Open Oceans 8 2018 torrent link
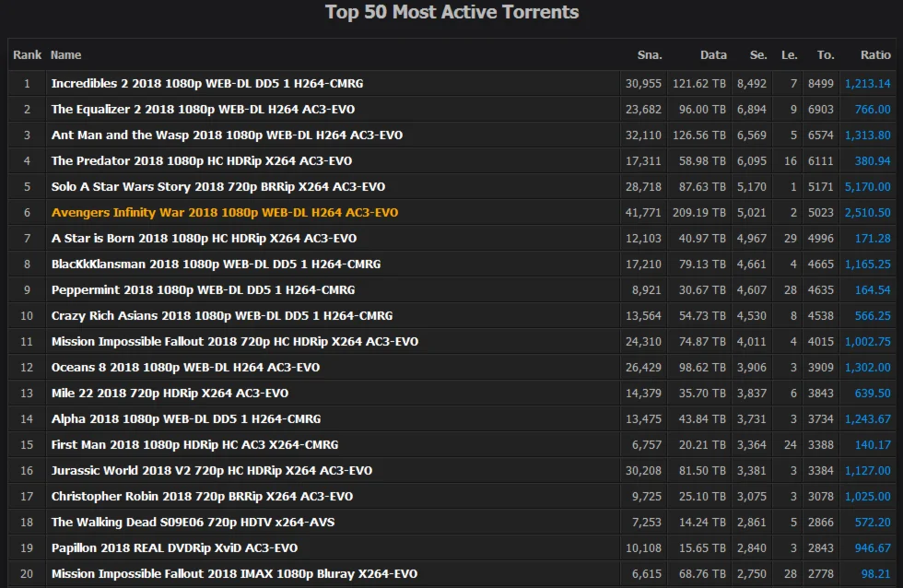Screen dimensions: 903x588 point(185,368)
